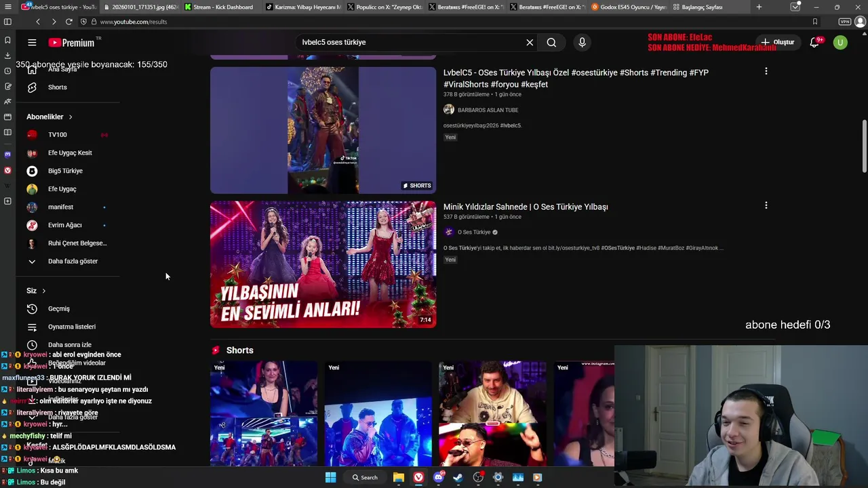
Task: Click the address bar URL
Action: coord(134,22)
